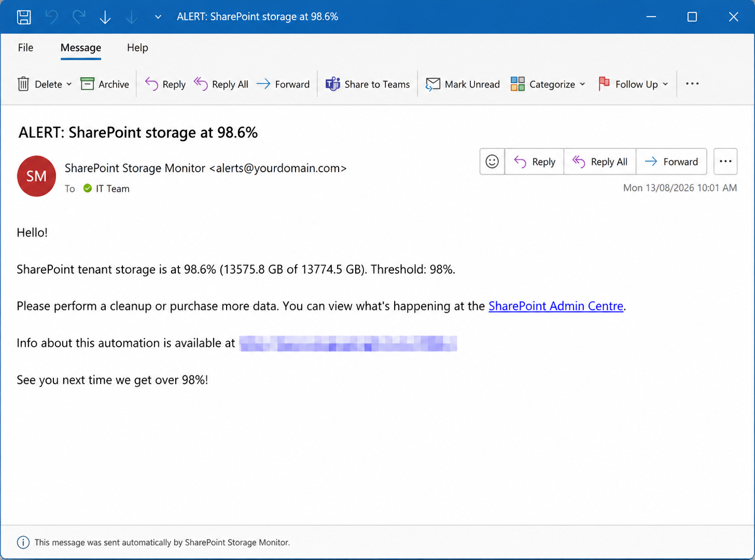Minimize the message window
This screenshot has height=560, width=755.
(x=651, y=17)
